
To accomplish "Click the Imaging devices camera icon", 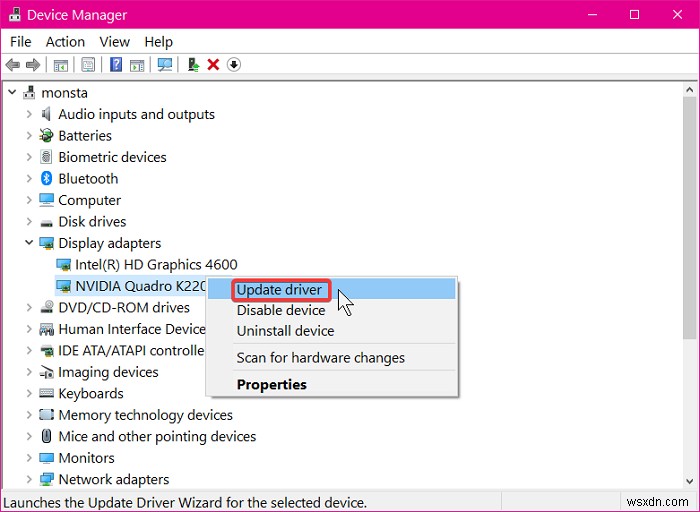I will coord(46,372).
